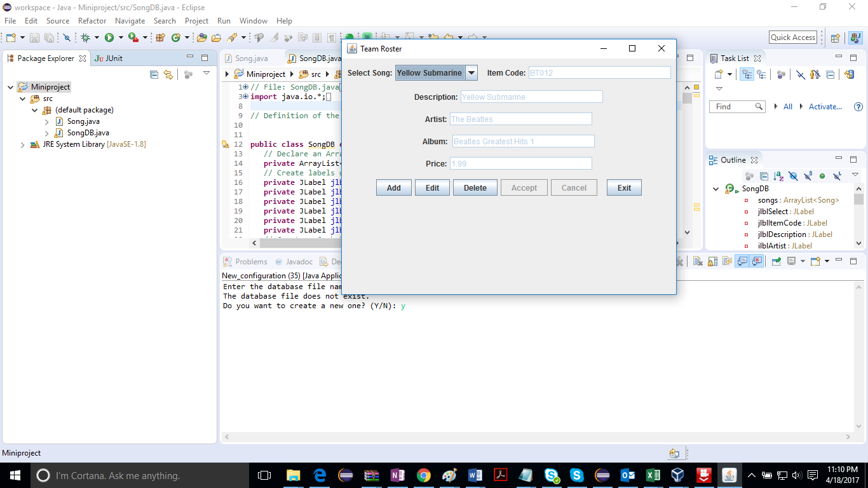This screenshot has height=488, width=868.
Task: Sort the Outline view alphabetically
Action: (778, 176)
